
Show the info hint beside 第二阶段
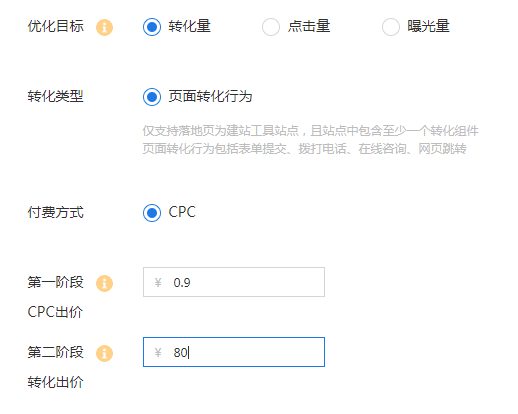104,353
